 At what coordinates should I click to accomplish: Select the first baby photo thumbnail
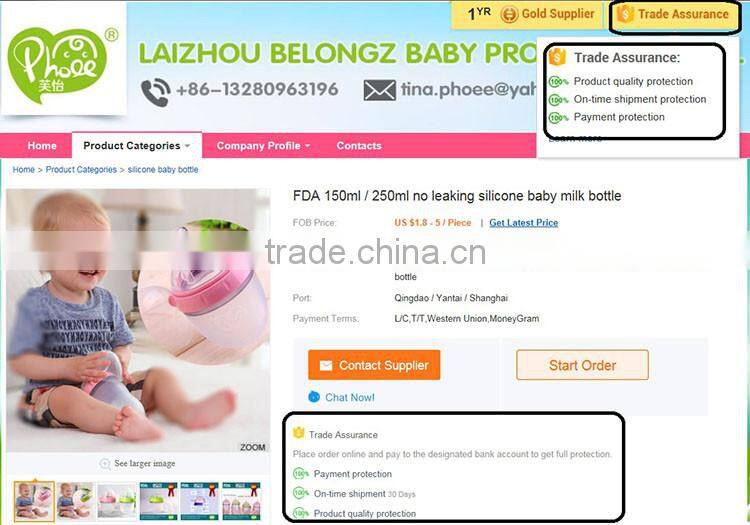click(34, 501)
